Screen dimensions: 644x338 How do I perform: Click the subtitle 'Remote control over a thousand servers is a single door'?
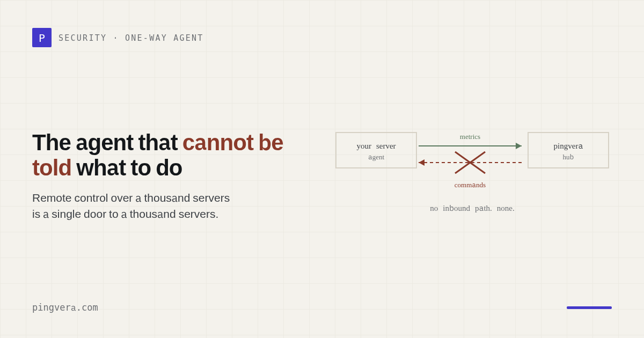pos(131,206)
